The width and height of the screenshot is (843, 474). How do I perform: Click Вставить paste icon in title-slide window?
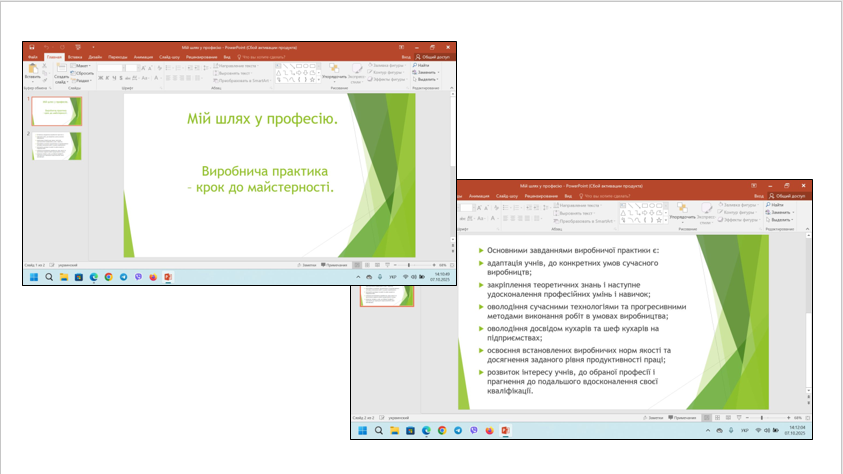click(x=32, y=72)
